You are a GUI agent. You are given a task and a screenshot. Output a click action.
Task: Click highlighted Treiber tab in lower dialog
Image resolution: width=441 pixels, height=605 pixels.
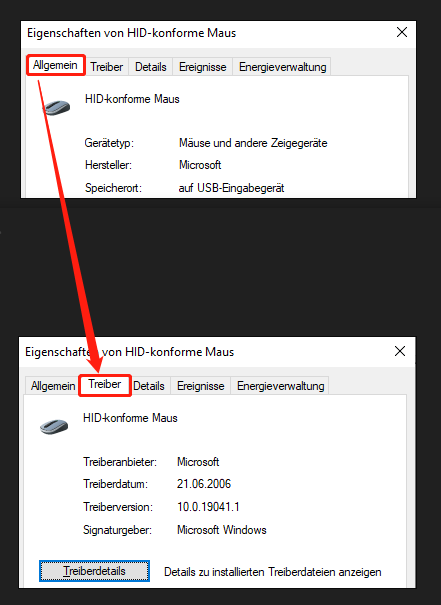(105, 385)
